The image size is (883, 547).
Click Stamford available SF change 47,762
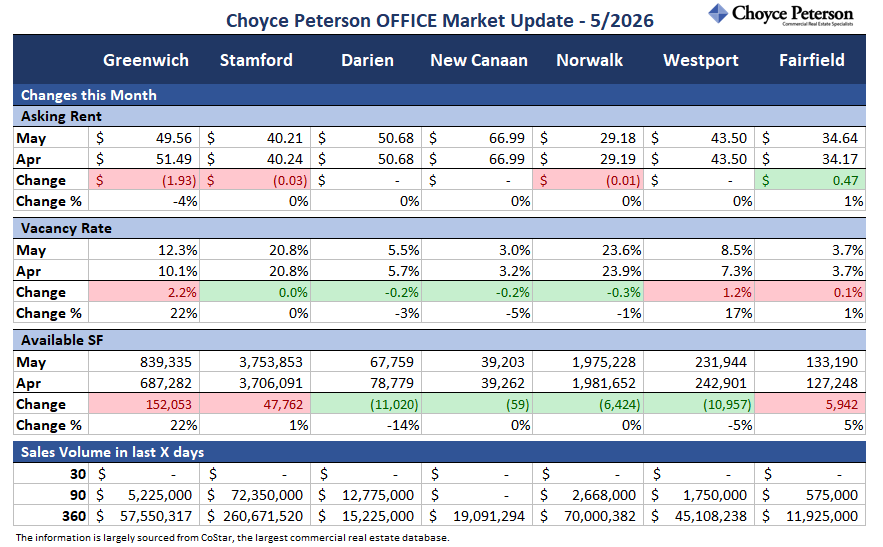(x=283, y=405)
